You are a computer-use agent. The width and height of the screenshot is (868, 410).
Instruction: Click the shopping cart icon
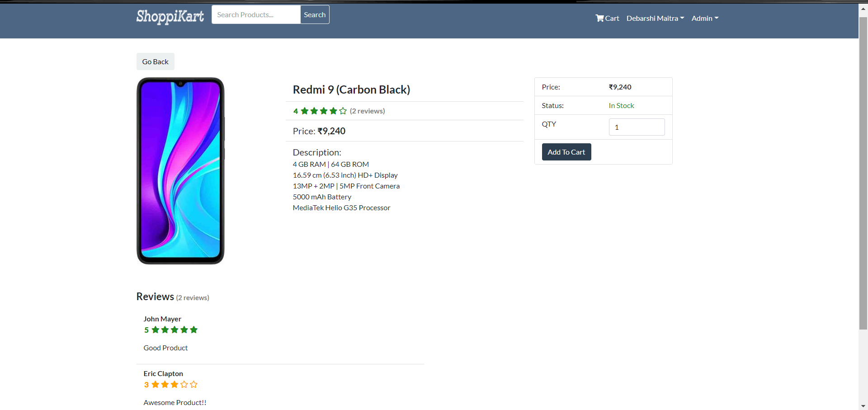[600, 18]
